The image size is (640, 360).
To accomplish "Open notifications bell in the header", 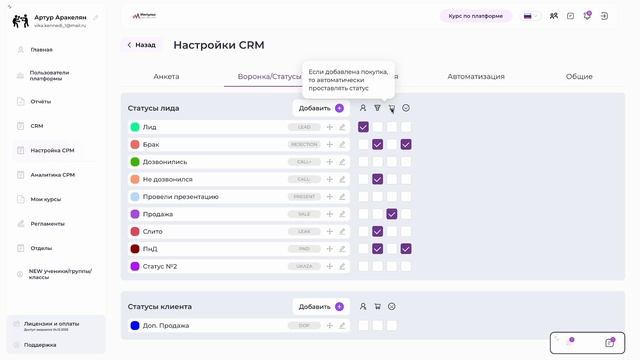I will pyautogui.click(x=587, y=16).
